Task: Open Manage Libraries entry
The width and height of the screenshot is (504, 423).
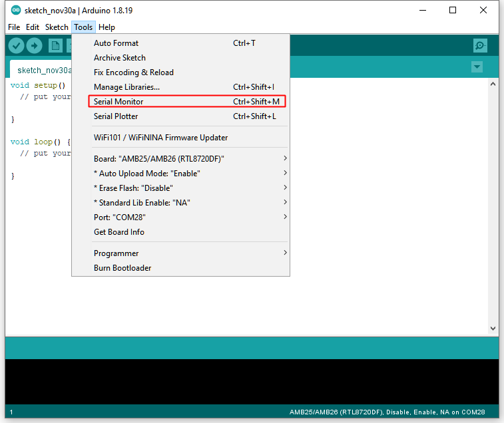Action: (180, 87)
